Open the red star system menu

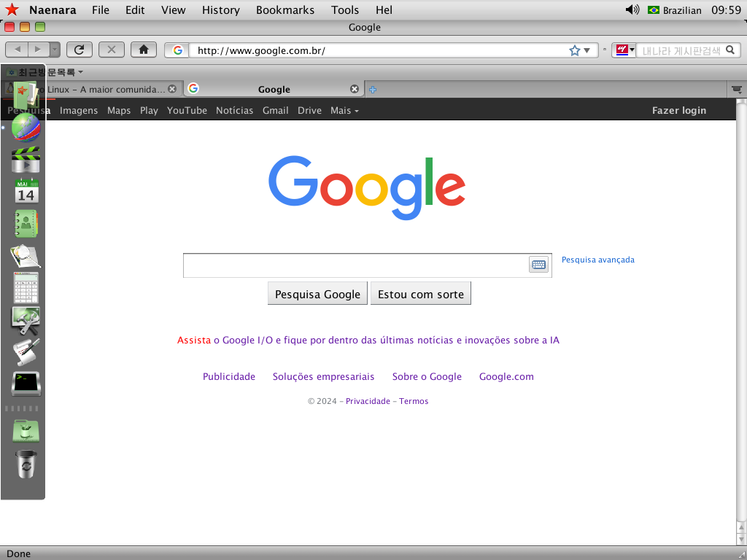tap(12, 9)
